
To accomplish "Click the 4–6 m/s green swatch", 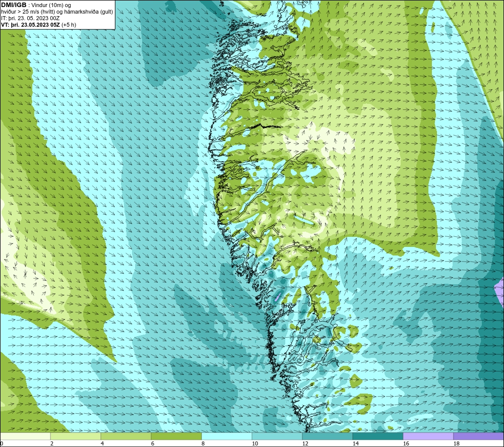I will click(126, 436).
